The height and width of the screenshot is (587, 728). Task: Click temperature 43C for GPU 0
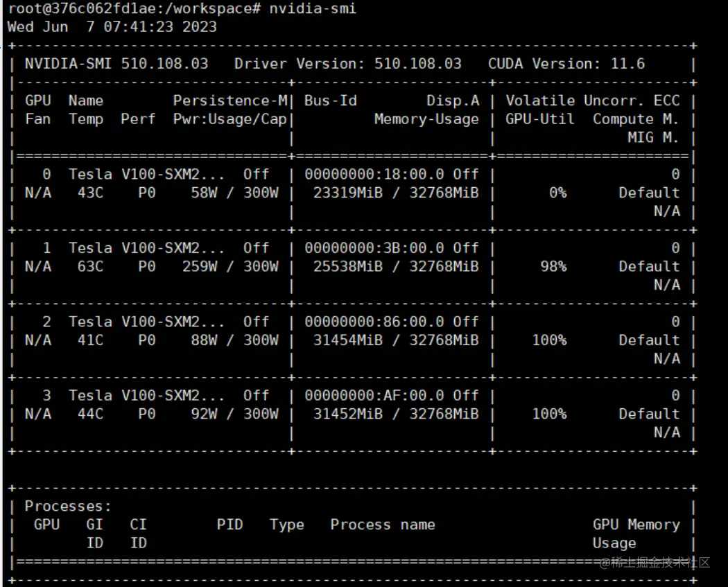[90, 193]
